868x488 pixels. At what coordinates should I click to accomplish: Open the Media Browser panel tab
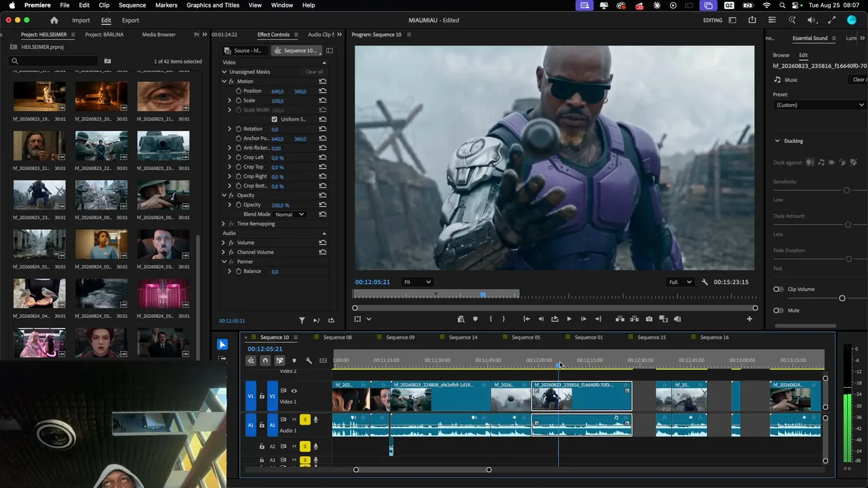click(x=159, y=35)
